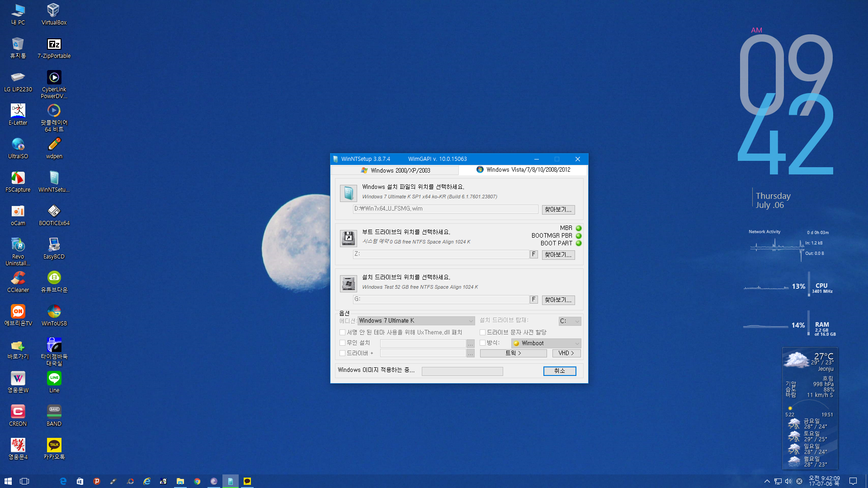868x488 pixels.
Task: Toggle the 무인 설치 unattended checkbox
Action: (343, 343)
